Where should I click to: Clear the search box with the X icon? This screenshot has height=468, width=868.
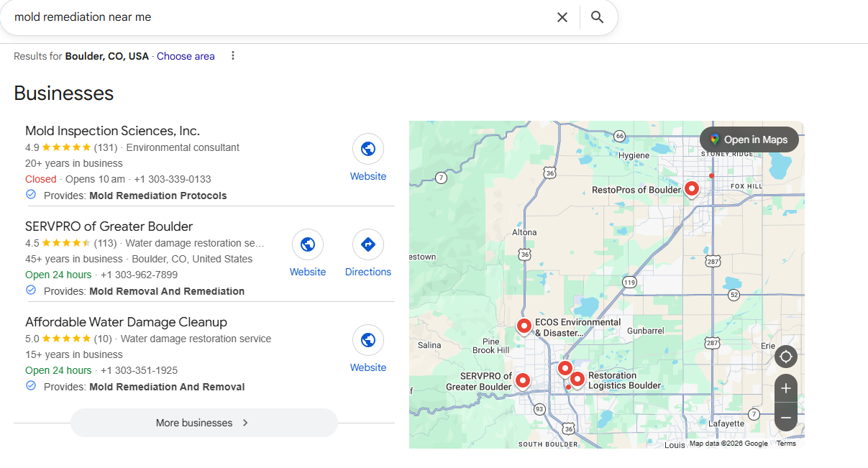pyautogui.click(x=562, y=17)
